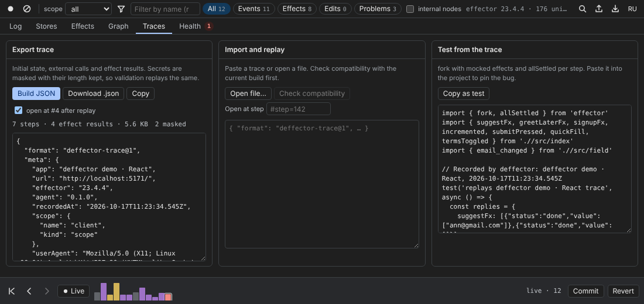Toggle internal nodes checkbox
This screenshot has width=644, height=304.
410,9
